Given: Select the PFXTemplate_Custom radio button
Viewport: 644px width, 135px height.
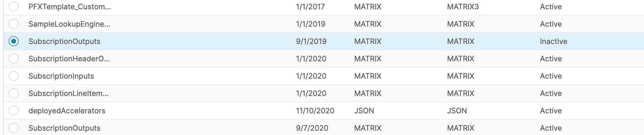Looking at the screenshot, I should point(14,7).
